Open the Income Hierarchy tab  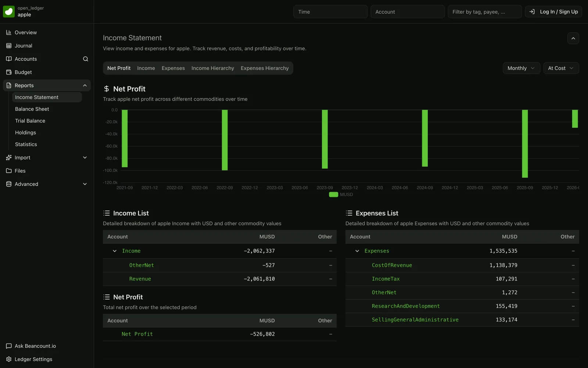212,68
